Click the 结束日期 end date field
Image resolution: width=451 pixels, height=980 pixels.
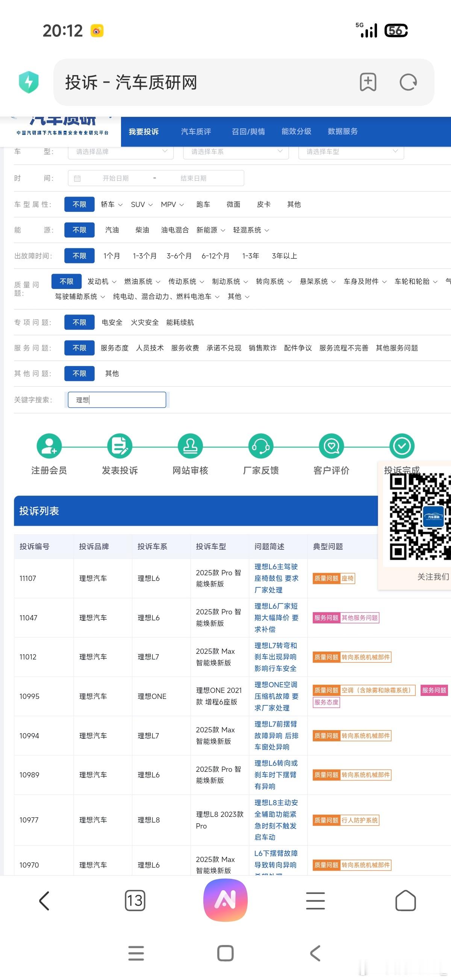point(193,178)
